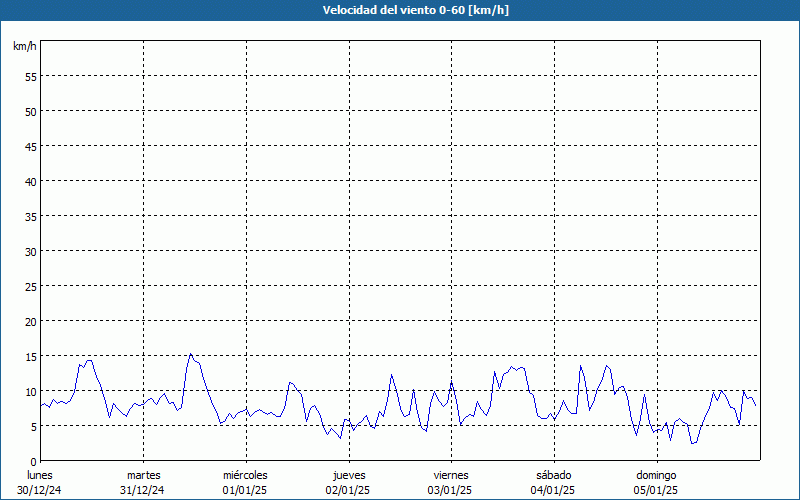Image resolution: width=800 pixels, height=500 pixels.
Task: Click the 05/01/25 date label
Action: pos(656,490)
